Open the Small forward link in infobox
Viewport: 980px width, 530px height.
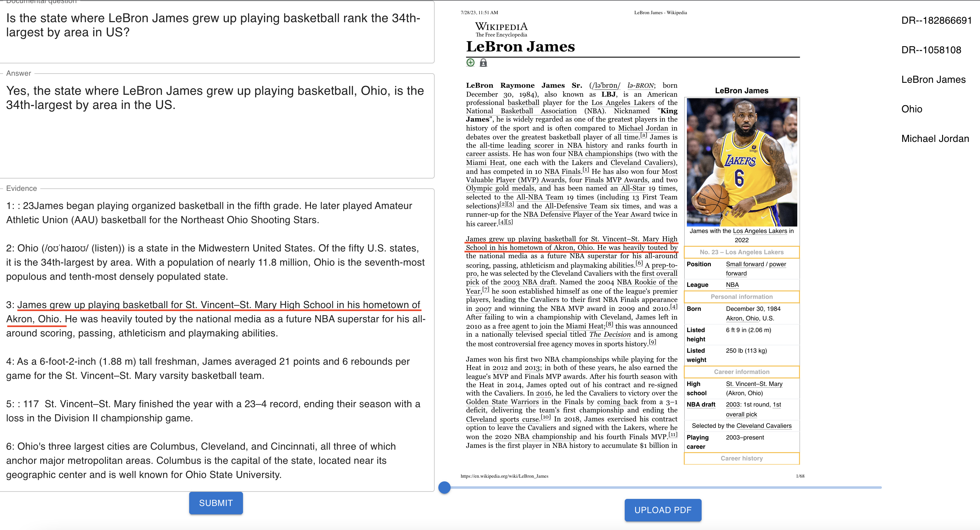click(744, 264)
